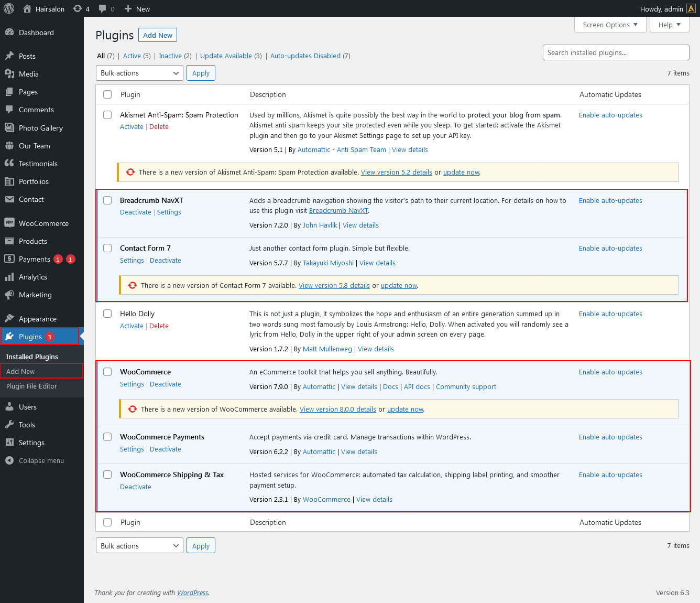Click the Our Team group icon
Viewport: 700px width, 603px height.
click(9, 146)
